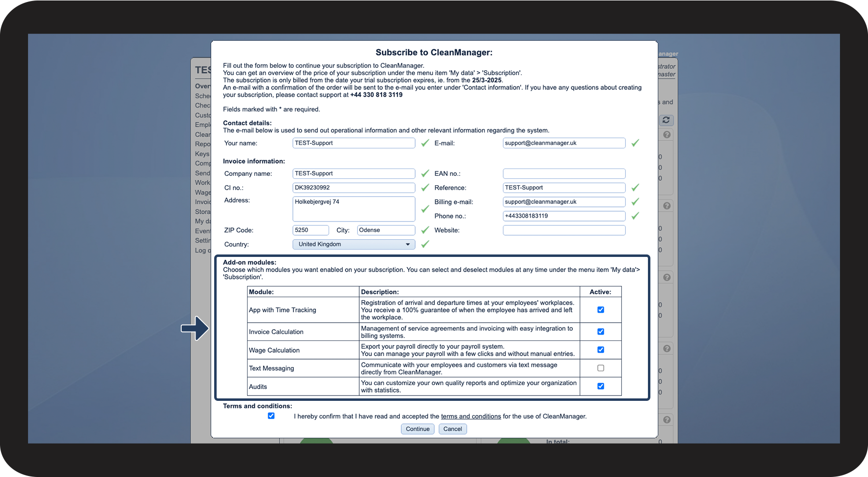Click the 25/3-2025 billing date text
Image resolution: width=868 pixels, height=477 pixels.
(x=487, y=80)
